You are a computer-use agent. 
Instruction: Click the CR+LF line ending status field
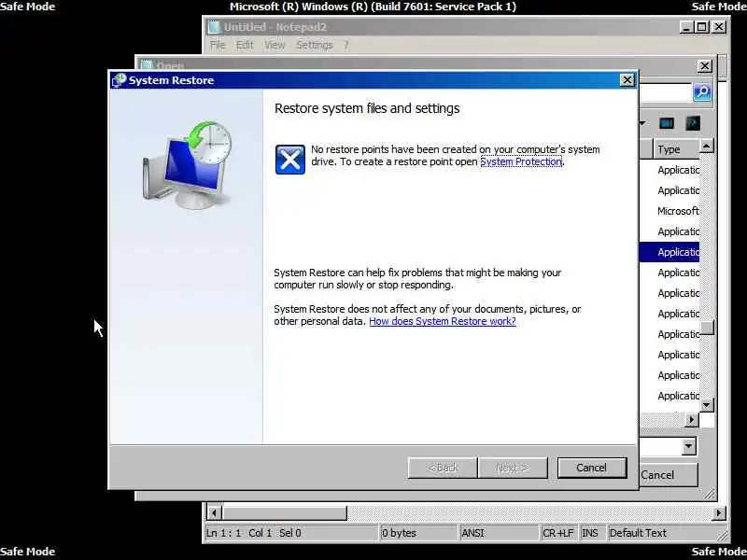(559, 533)
